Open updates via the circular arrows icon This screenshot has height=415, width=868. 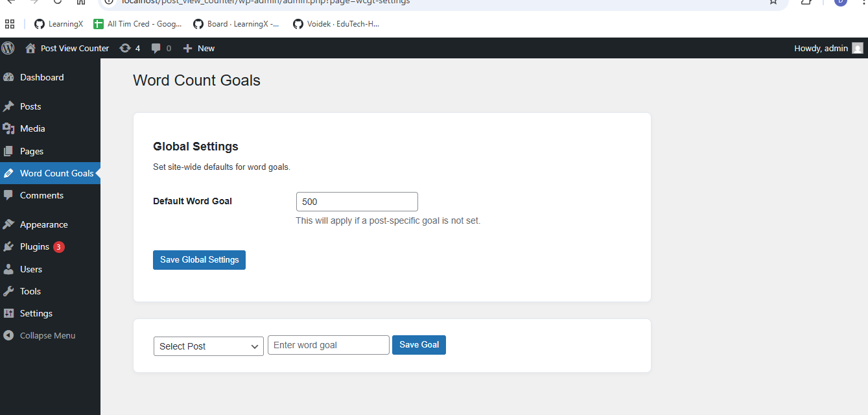[x=124, y=47]
